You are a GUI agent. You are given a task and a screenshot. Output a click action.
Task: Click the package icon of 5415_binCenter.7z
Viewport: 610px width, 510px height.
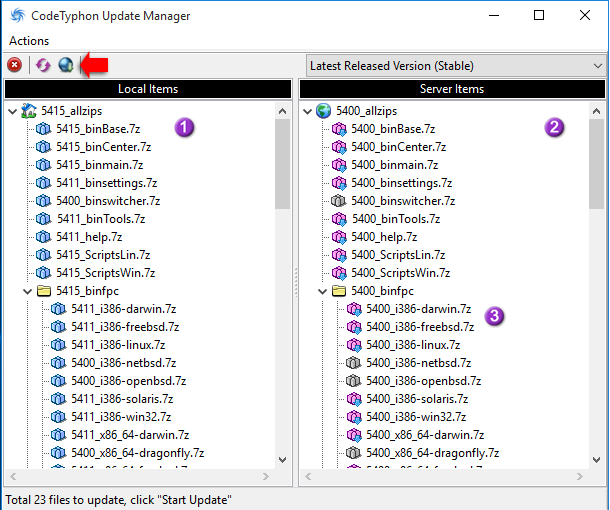43,147
